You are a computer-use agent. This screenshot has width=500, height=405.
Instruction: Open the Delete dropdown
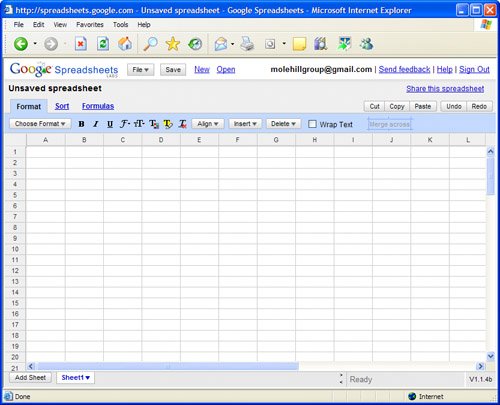tap(283, 124)
